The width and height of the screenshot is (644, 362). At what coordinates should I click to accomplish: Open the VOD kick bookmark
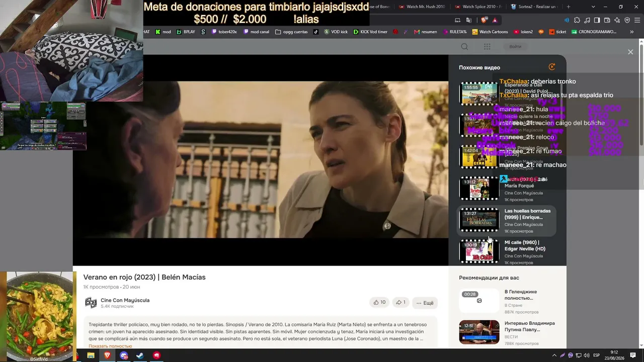click(336, 32)
